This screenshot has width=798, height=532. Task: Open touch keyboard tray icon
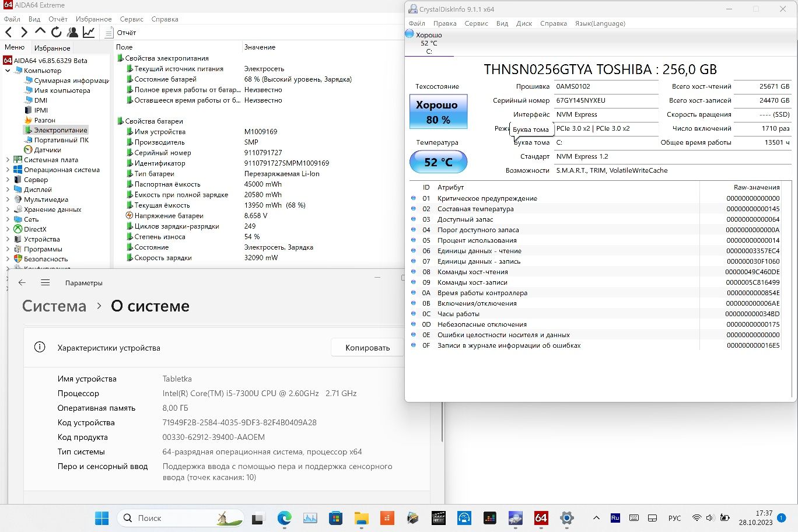(634, 518)
